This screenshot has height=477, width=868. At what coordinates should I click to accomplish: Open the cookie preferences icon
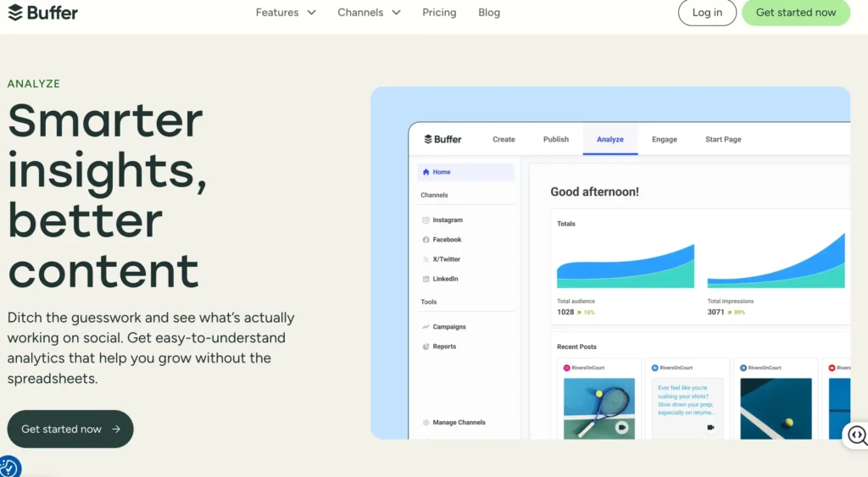tap(9, 467)
